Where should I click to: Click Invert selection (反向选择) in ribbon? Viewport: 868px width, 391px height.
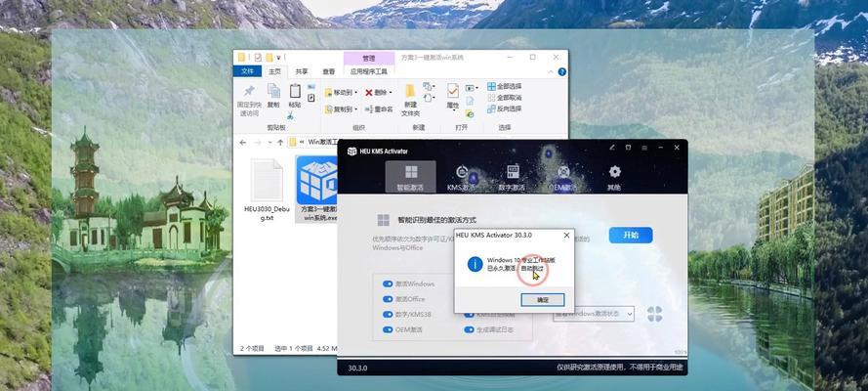click(x=505, y=109)
